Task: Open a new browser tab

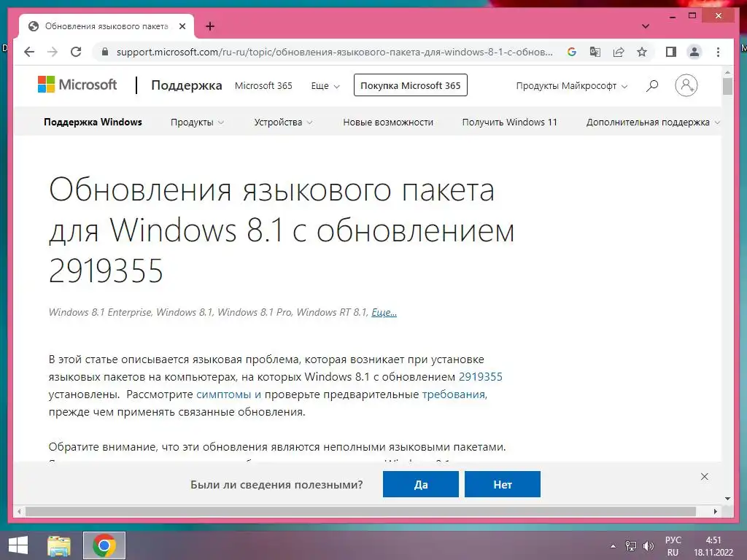Action: [x=209, y=26]
